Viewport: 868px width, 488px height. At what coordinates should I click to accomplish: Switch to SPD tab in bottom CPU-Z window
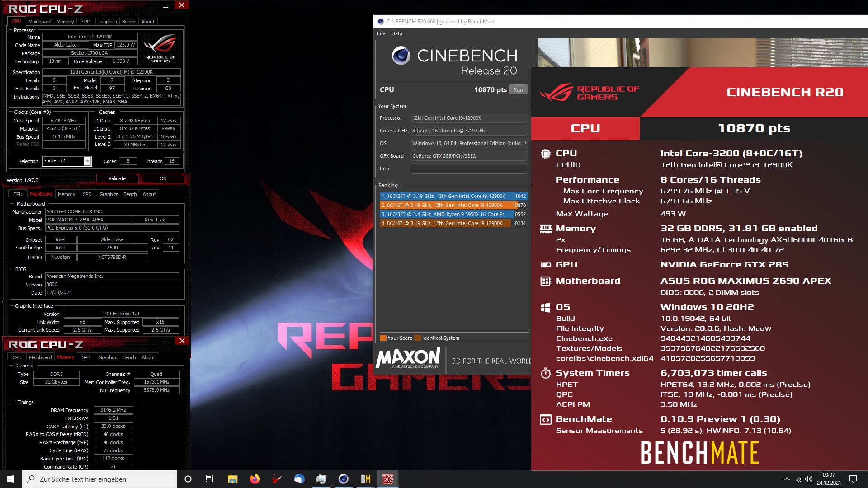(x=86, y=357)
